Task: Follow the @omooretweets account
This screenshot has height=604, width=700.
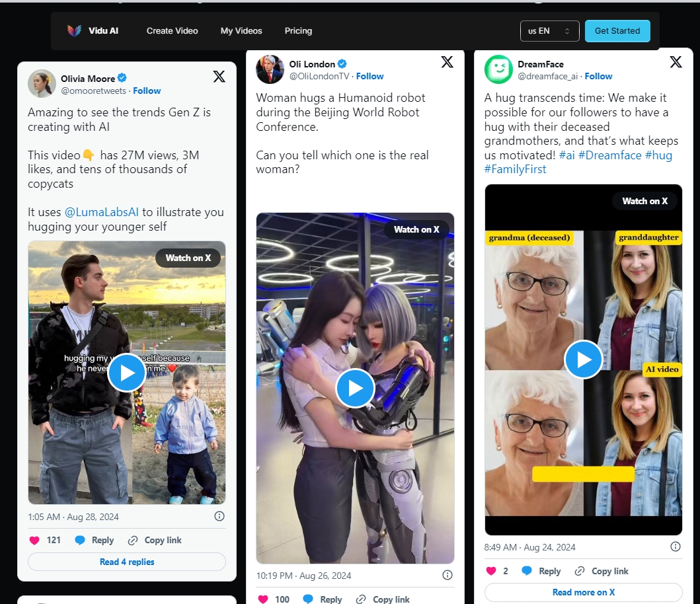Action: [147, 91]
